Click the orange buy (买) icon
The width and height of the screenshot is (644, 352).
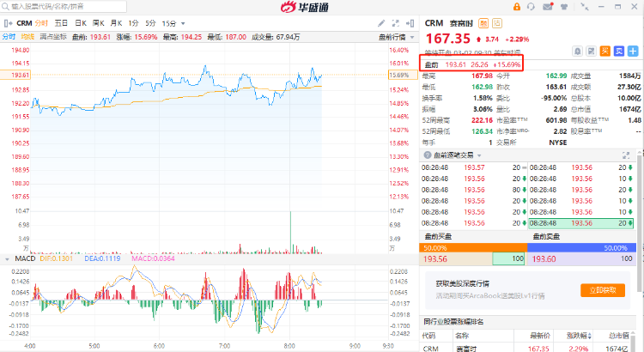[x=605, y=51]
